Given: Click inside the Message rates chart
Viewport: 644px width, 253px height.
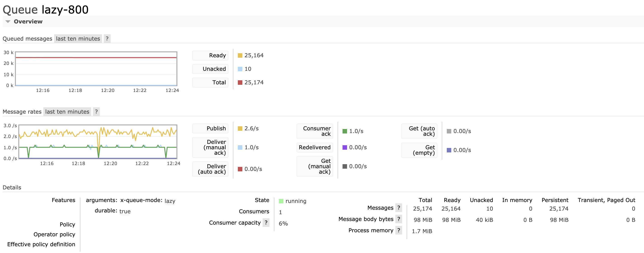Looking at the screenshot, I should tap(98, 141).
